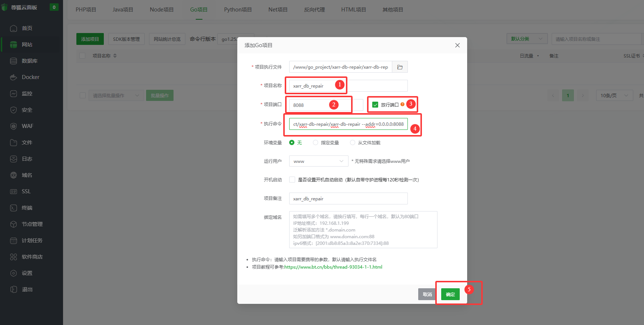This screenshot has width=644, height=325.
Task: Open the bt.cn tutorial thread link
Action: [333, 267]
